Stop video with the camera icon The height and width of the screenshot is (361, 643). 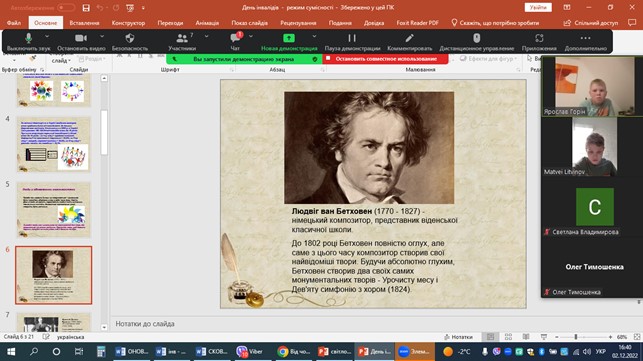81,42
